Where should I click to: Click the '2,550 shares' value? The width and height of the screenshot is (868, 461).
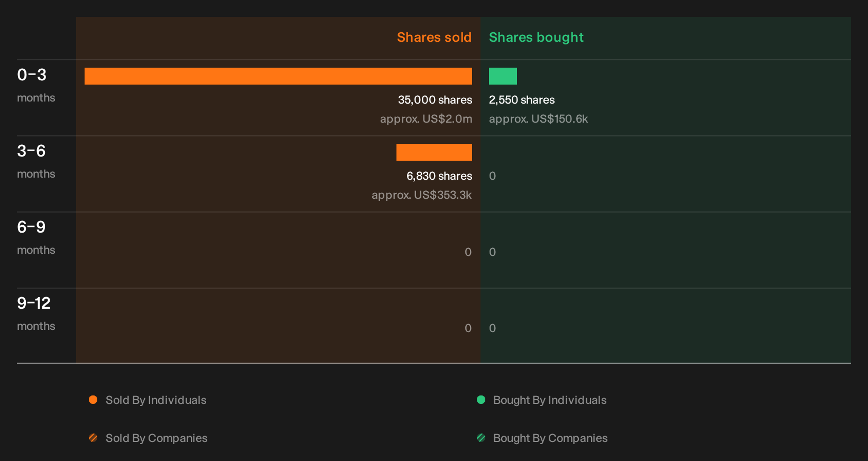pos(522,100)
